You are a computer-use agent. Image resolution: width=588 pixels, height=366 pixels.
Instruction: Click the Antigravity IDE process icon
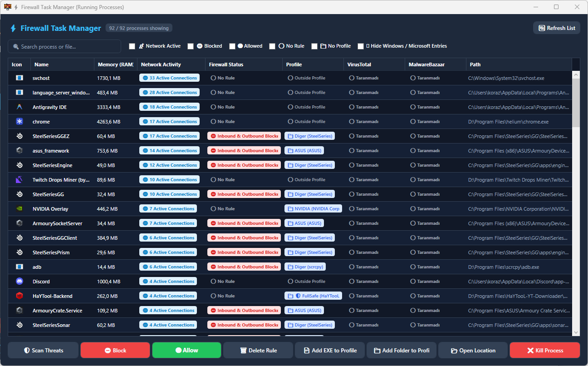(x=20, y=107)
